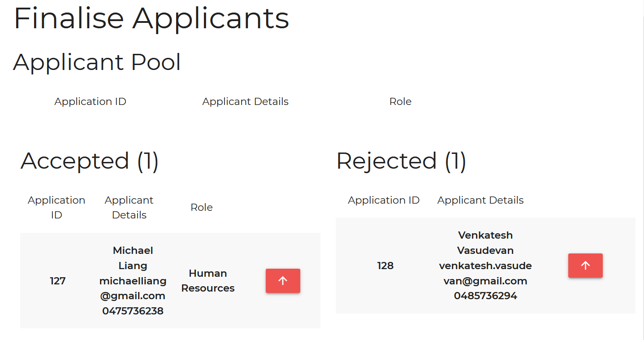Click the red up-arrow for applicant 128
This screenshot has width=644, height=340.
pos(585,266)
